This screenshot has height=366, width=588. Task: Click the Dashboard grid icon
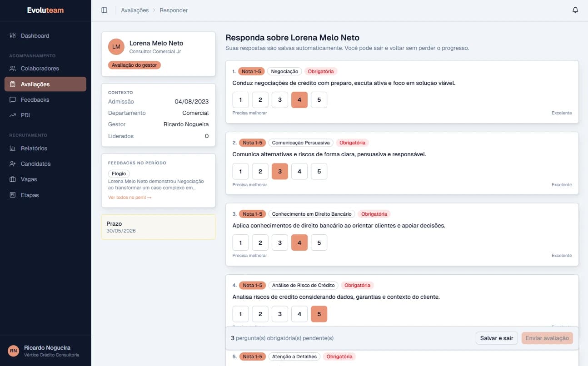point(13,35)
